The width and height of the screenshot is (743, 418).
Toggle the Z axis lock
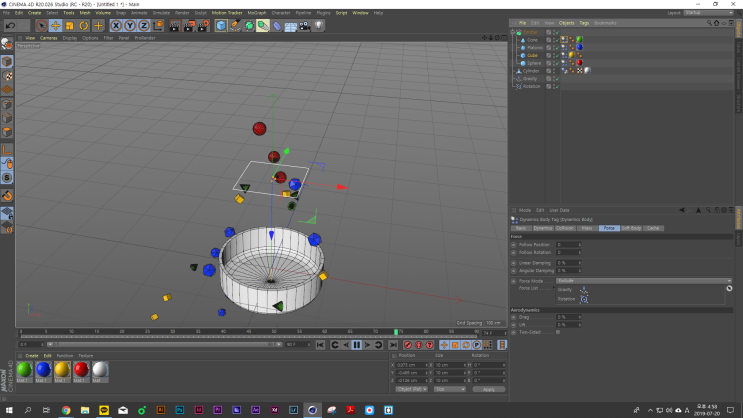click(144, 26)
